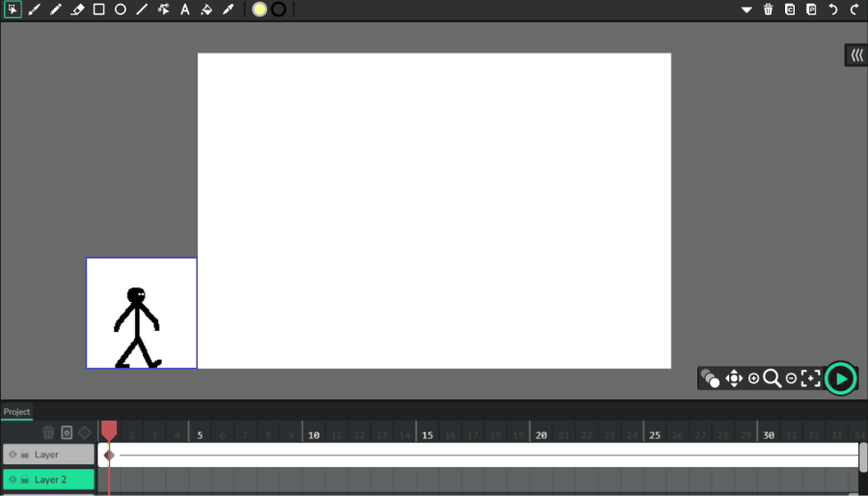Screen dimensions: 868x496
Task: Jump to frame 15 on ruler
Action: (x=427, y=435)
